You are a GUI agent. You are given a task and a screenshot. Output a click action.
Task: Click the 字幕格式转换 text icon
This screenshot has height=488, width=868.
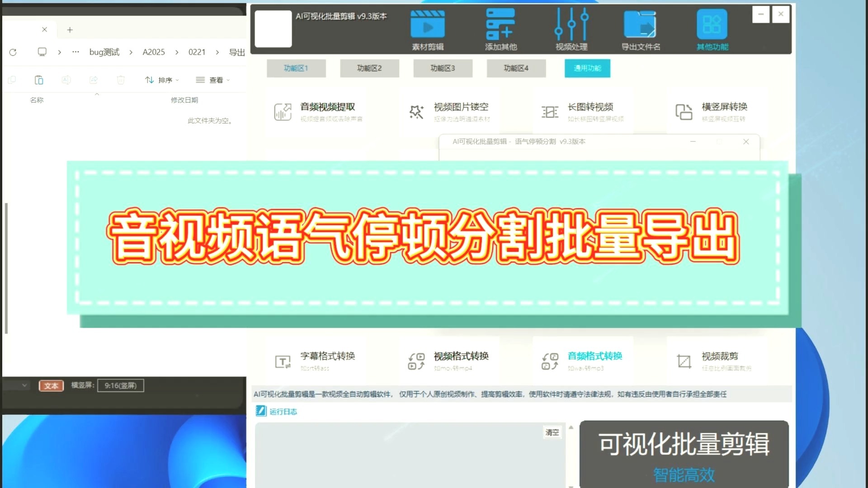(283, 361)
